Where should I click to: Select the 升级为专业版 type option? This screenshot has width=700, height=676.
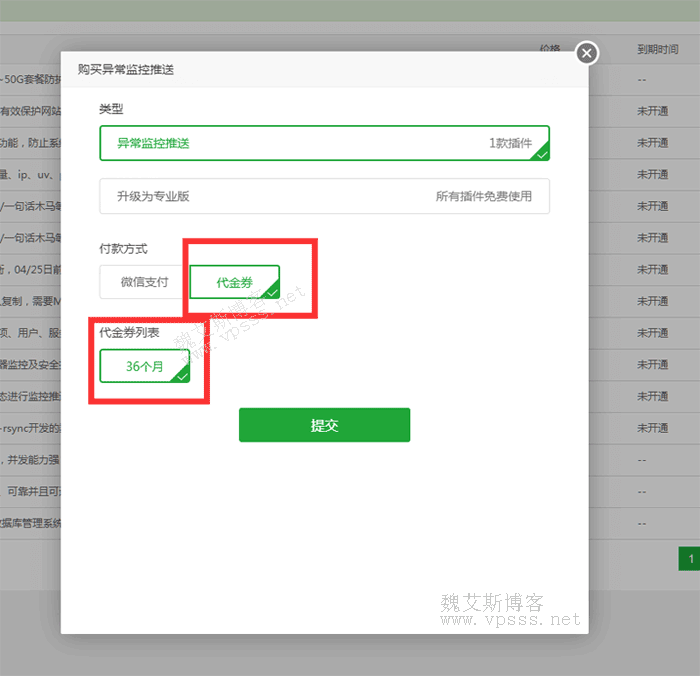(x=324, y=196)
